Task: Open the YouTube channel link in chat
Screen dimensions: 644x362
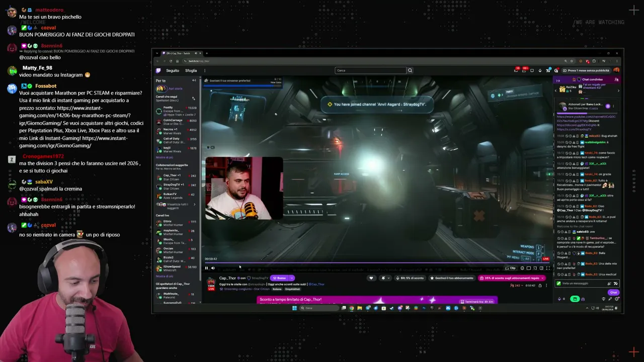Action: click(585, 118)
